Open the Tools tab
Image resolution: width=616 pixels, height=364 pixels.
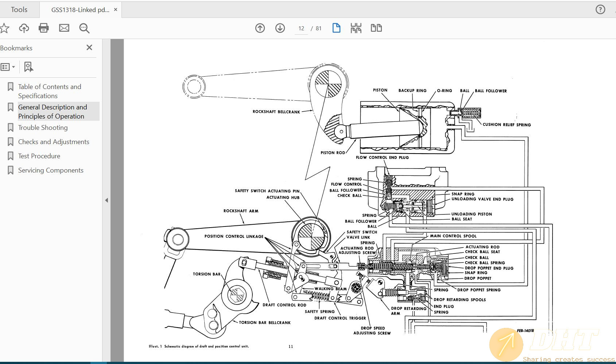click(19, 10)
